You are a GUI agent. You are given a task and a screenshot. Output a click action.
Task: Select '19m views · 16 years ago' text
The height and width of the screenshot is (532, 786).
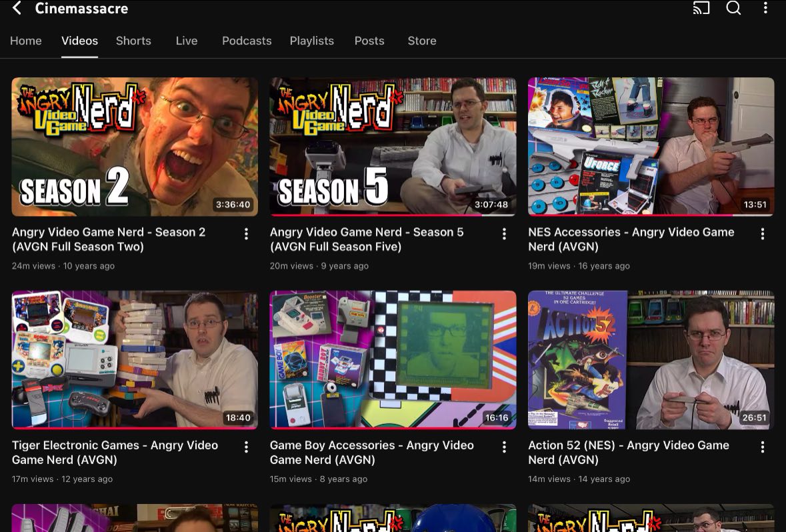pos(579,266)
